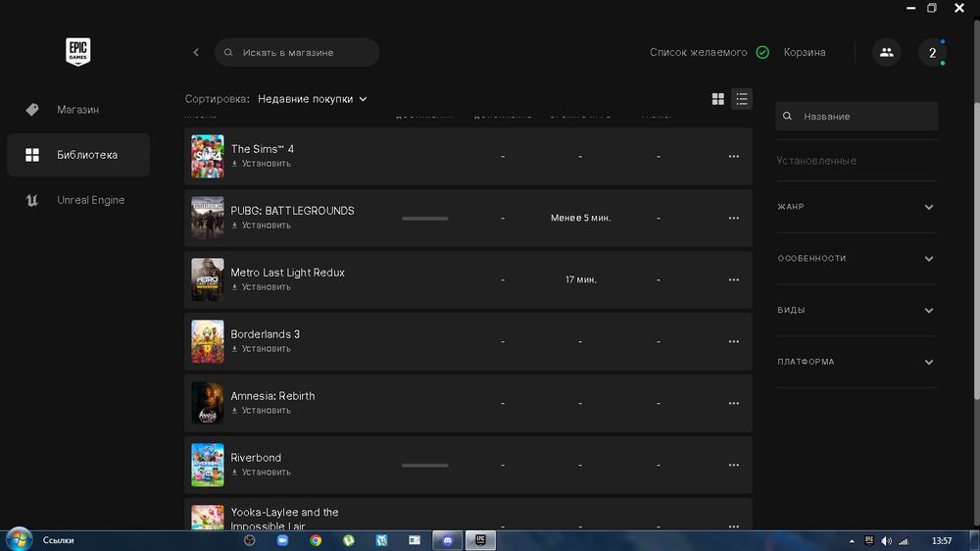
Task: Open the Windows Start button
Action: 19,540
